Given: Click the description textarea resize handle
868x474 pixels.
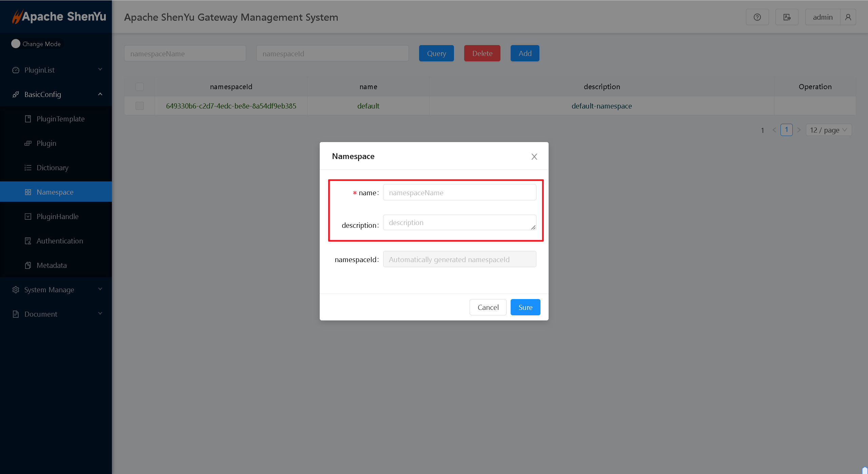Looking at the screenshot, I should 533,228.
